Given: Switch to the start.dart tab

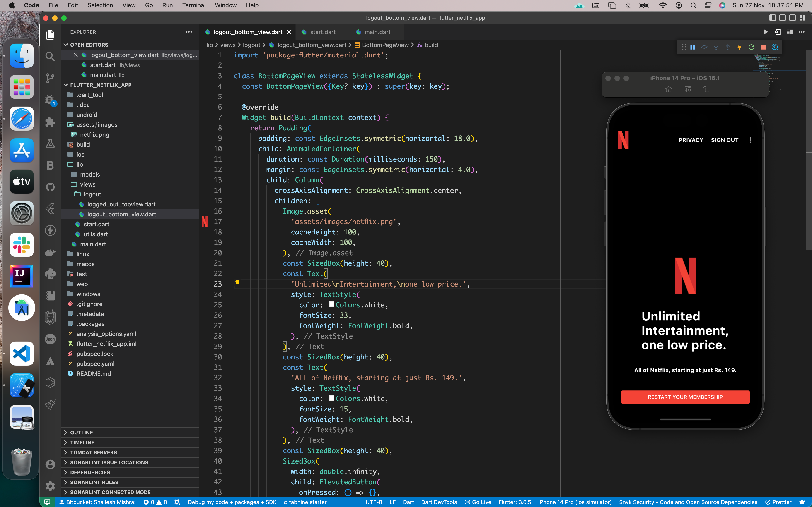Looking at the screenshot, I should pos(322,32).
